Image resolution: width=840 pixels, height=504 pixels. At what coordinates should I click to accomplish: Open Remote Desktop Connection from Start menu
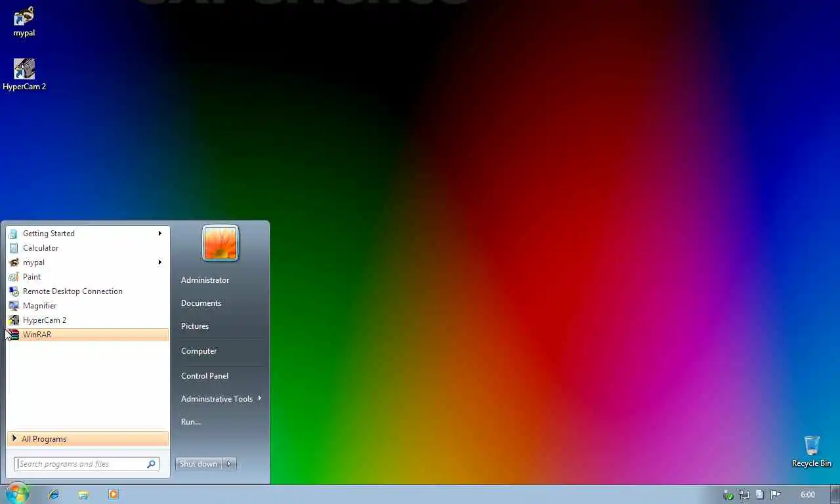88,291
